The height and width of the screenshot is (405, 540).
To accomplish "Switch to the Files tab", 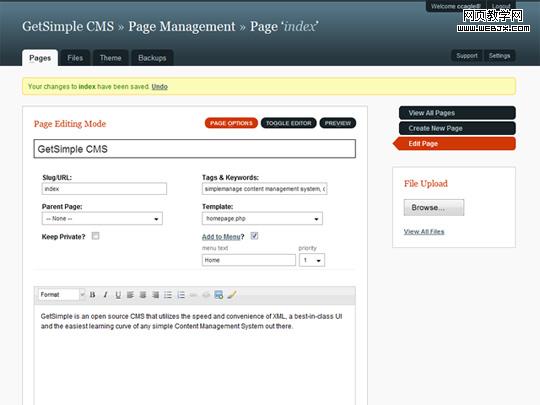I will click(x=75, y=58).
